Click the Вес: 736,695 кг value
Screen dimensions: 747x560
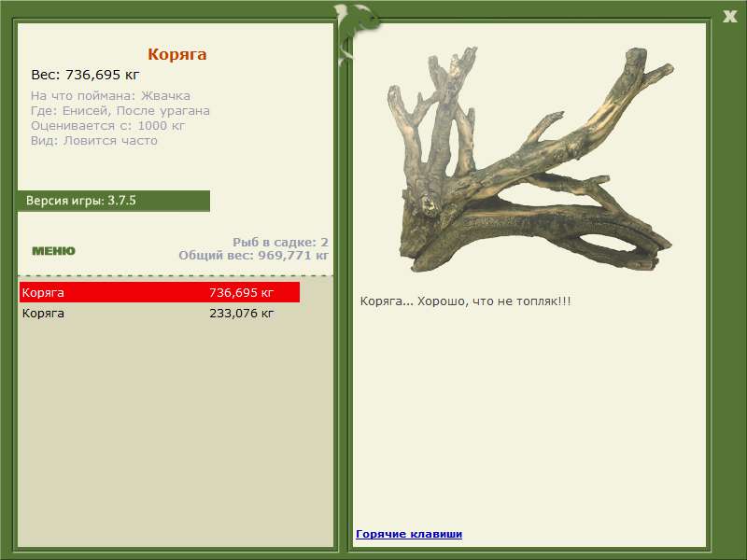click(x=85, y=75)
